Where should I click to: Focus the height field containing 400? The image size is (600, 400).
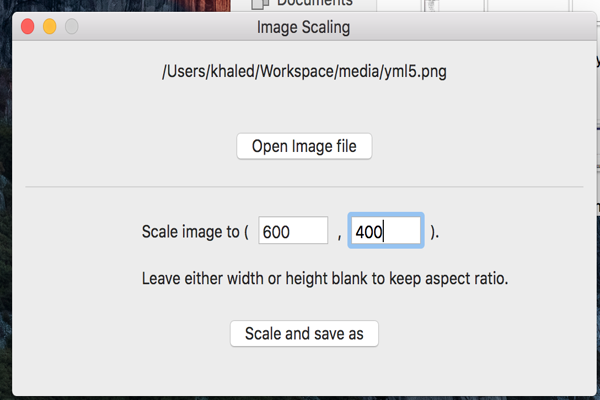(386, 230)
